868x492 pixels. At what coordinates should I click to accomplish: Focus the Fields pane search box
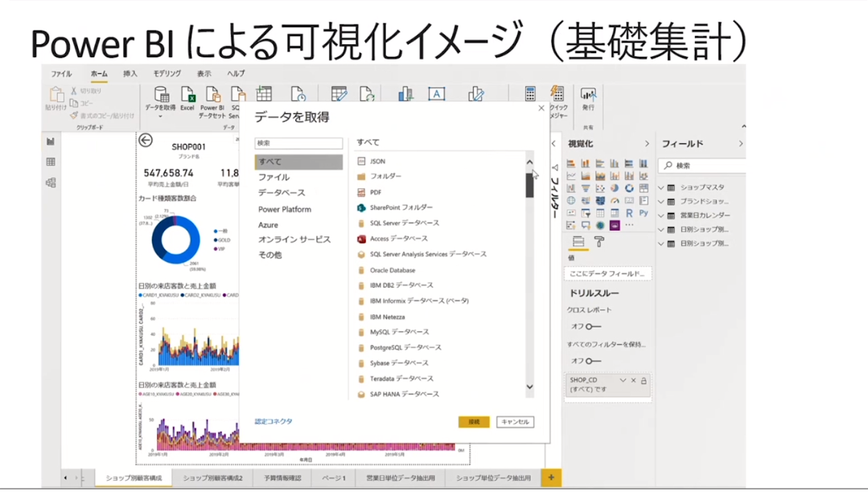[704, 166]
